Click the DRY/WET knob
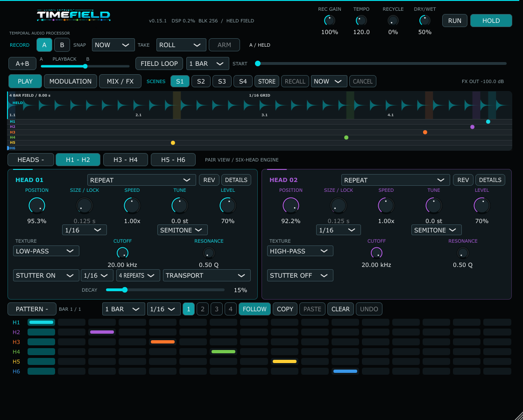Viewport: 523px width, 420px height. click(424, 21)
